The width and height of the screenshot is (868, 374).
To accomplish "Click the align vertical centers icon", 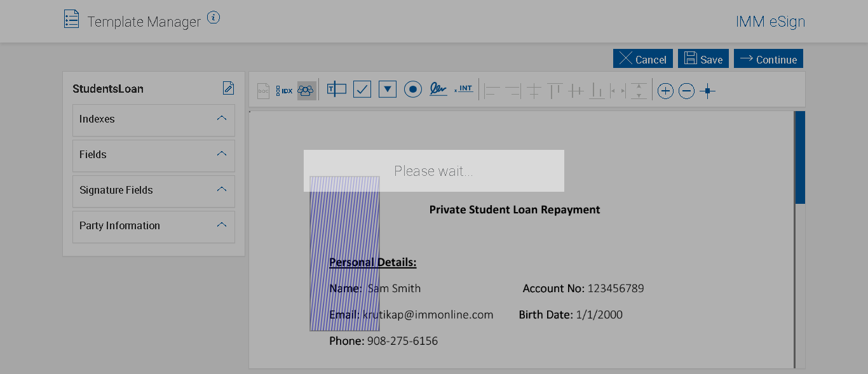I will pyautogui.click(x=534, y=91).
